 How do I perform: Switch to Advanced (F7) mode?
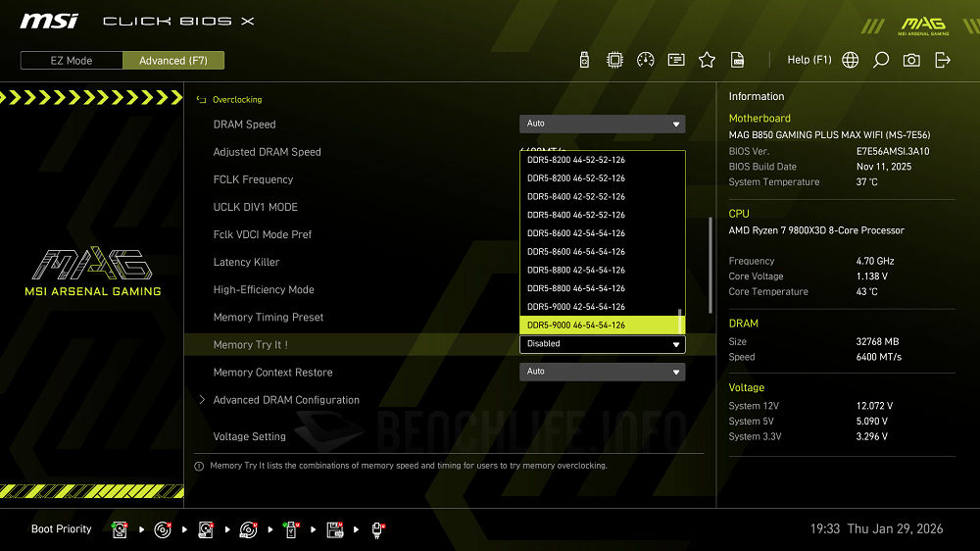(173, 61)
